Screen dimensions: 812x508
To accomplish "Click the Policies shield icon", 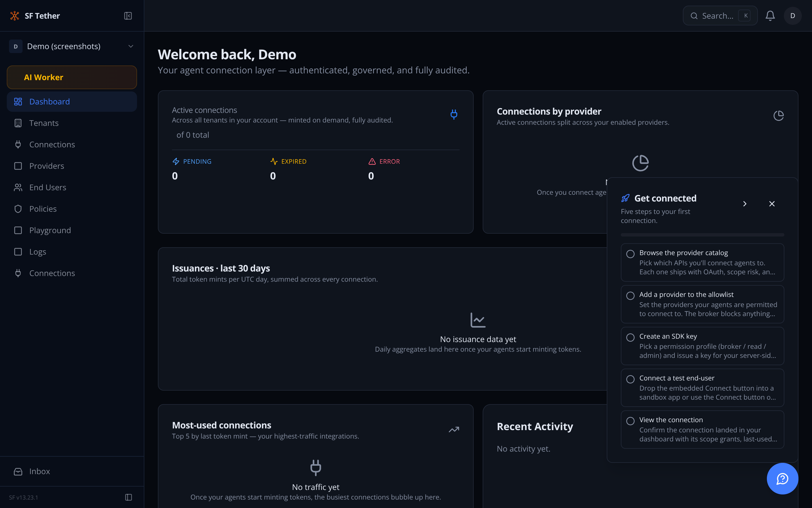I will click(x=18, y=209).
